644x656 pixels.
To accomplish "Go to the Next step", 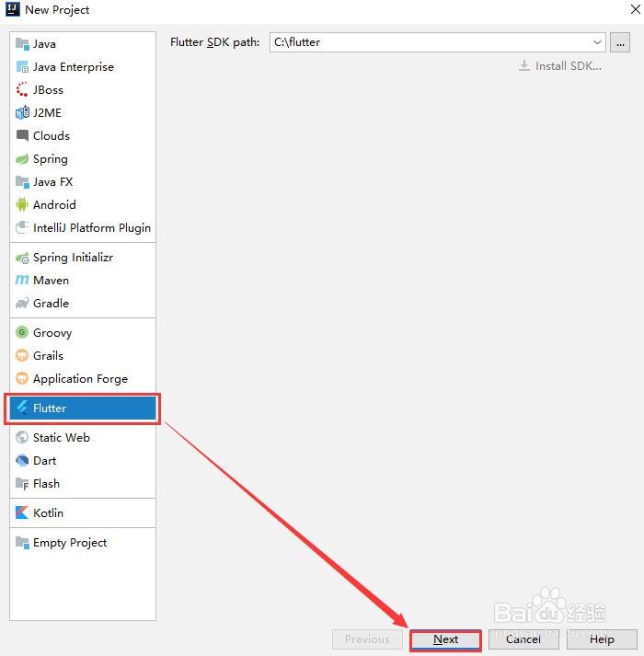I will point(445,639).
